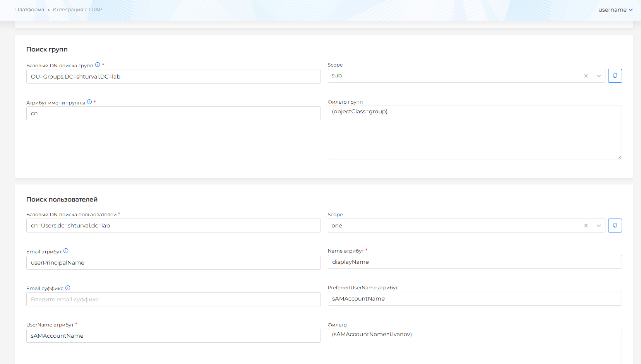Clear the 'one' Scope selection
Image resolution: width=641 pixels, height=364 pixels.
pos(586,226)
